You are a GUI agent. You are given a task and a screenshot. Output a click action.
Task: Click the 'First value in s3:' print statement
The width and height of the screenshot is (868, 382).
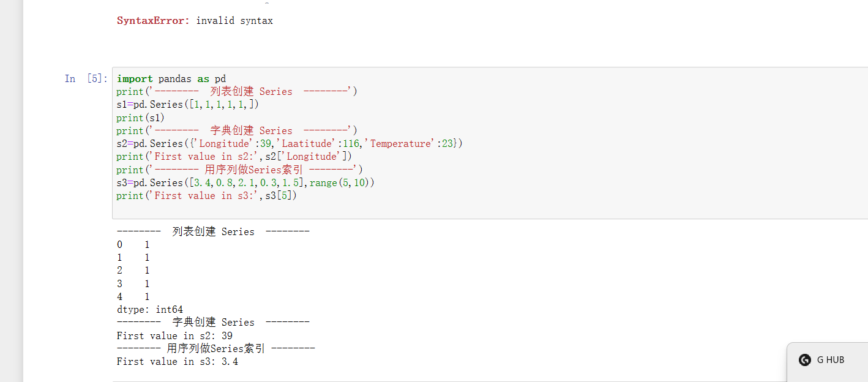(207, 196)
